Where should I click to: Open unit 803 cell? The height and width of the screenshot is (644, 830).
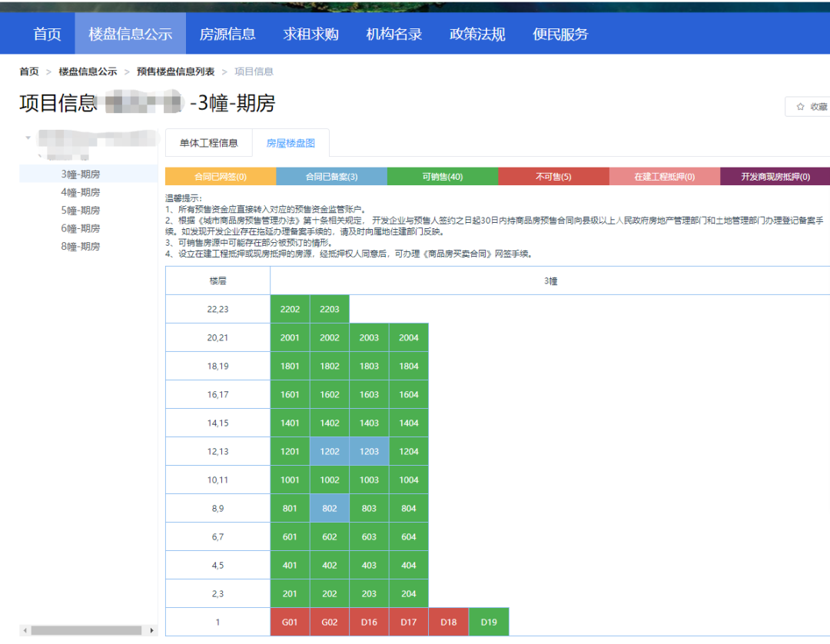(x=369, y=508)
